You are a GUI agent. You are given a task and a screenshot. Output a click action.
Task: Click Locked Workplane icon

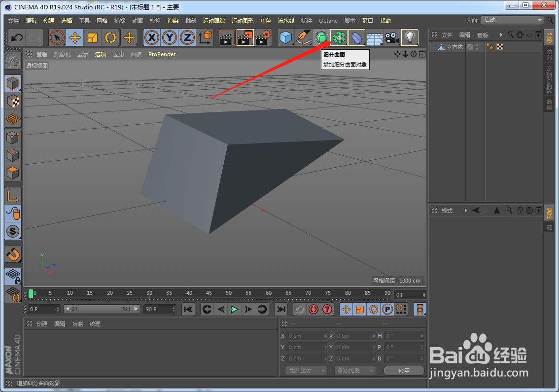[x=13, y=277]
